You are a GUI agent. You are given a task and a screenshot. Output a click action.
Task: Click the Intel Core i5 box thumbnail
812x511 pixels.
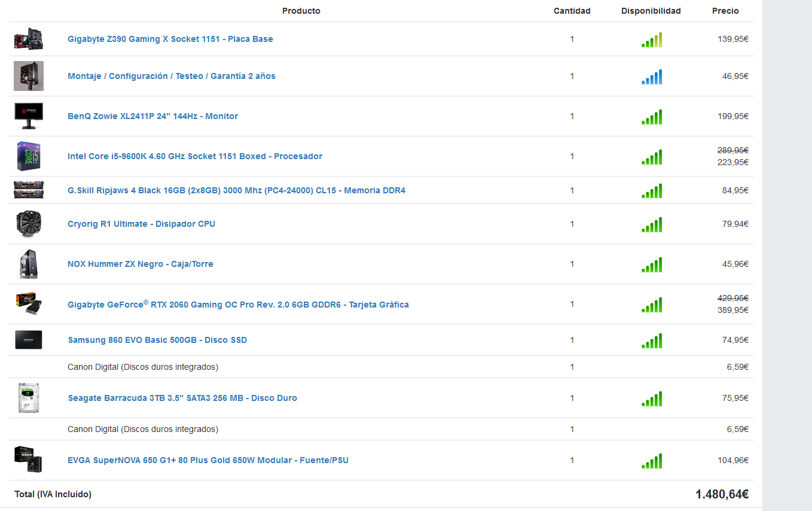point(29,156)
